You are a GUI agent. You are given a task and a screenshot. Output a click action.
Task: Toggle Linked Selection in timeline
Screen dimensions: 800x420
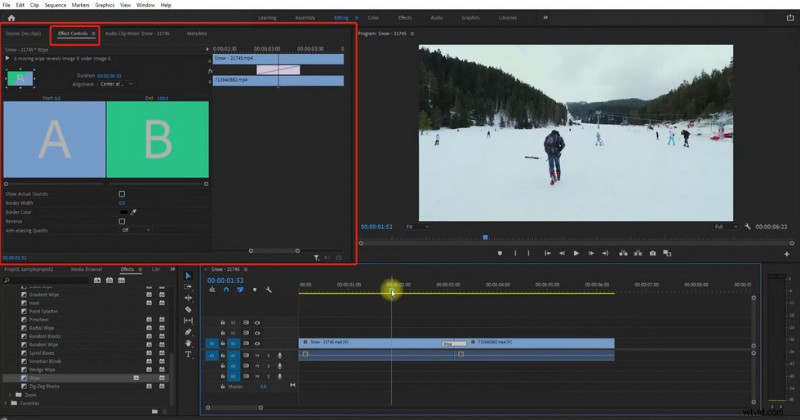click(240, 290)
